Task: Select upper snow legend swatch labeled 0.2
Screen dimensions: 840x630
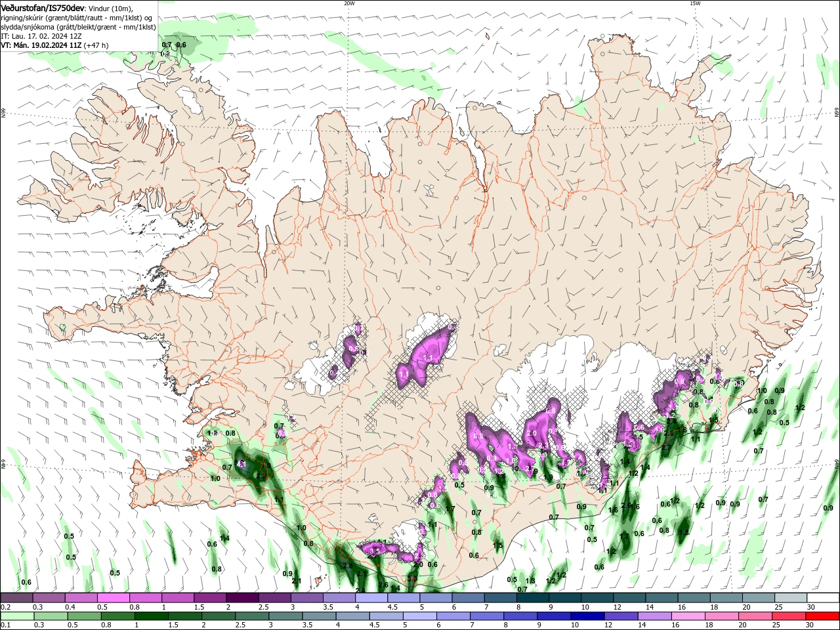Action: pyautogui.click(x=16, y=598)
